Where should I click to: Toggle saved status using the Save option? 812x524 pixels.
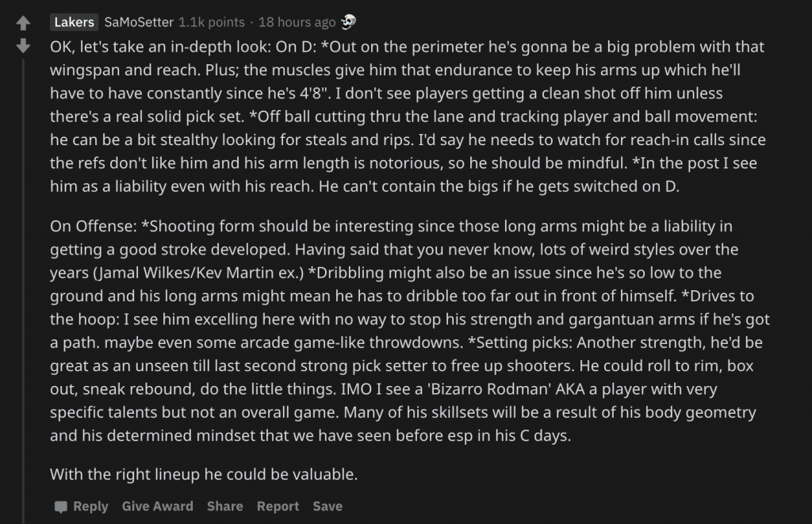click(x=327, y=506)
